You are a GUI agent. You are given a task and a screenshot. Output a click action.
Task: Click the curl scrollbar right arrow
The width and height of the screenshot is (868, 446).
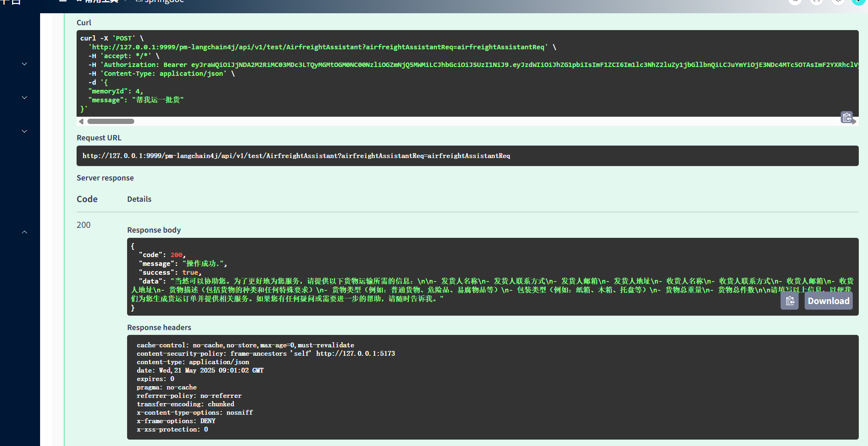[854, 122]
